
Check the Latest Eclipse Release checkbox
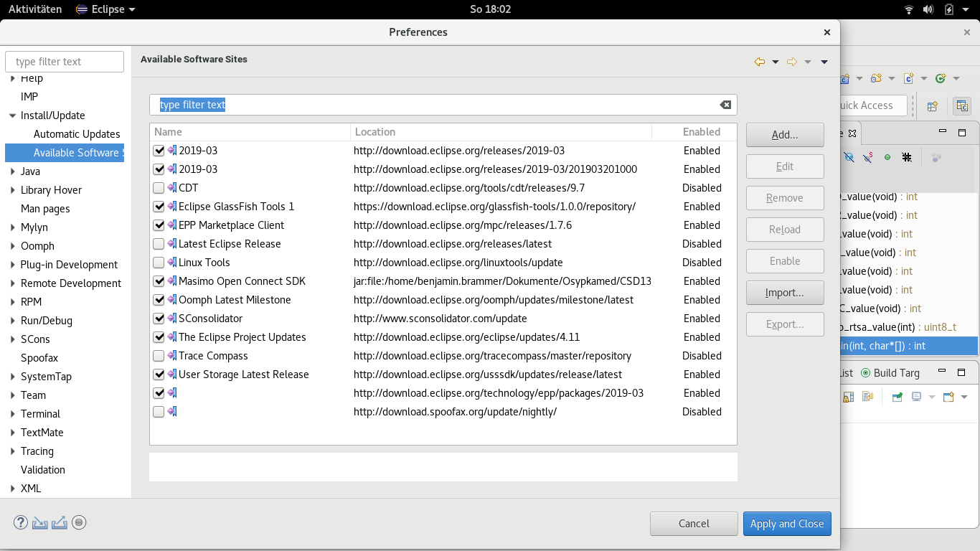(x=159, y=244)
